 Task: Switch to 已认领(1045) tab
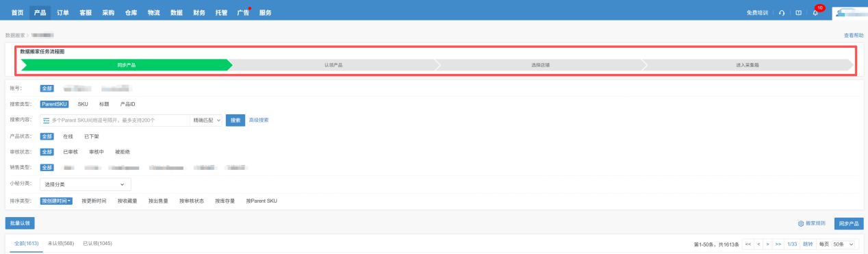(x=97, y=244)
